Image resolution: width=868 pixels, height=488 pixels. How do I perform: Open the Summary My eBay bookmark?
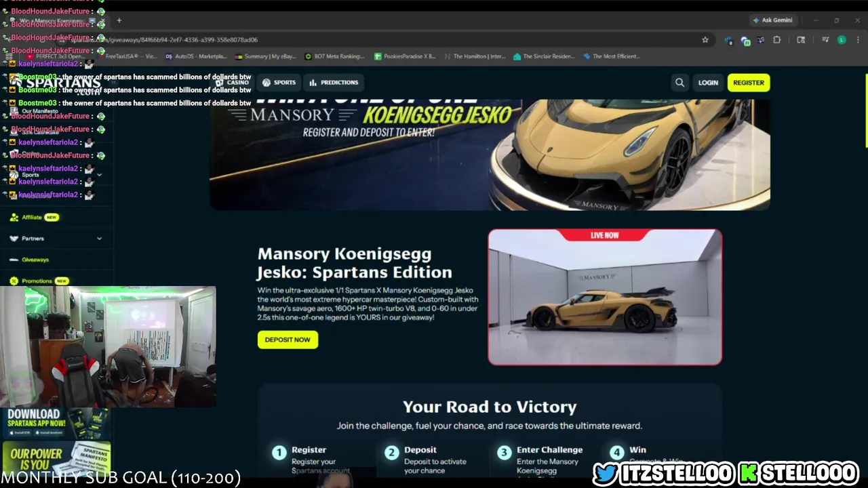(265, 56)
